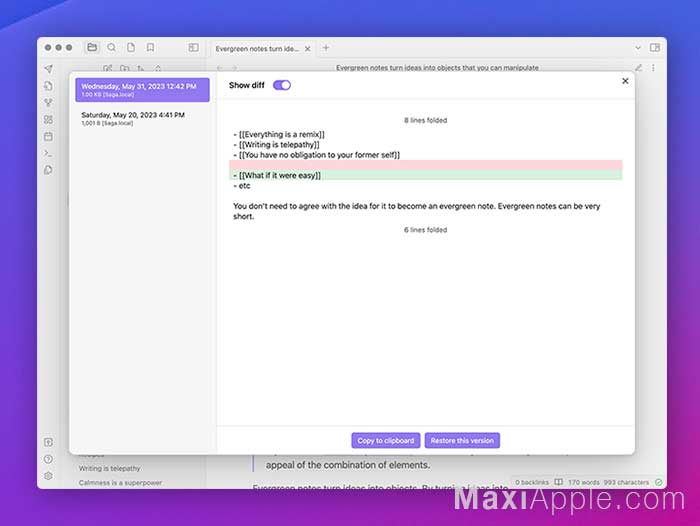Image resolution: width=700 pixels, height=526 pixels.
Task: Open the note's more options menu
Action: 653,68
